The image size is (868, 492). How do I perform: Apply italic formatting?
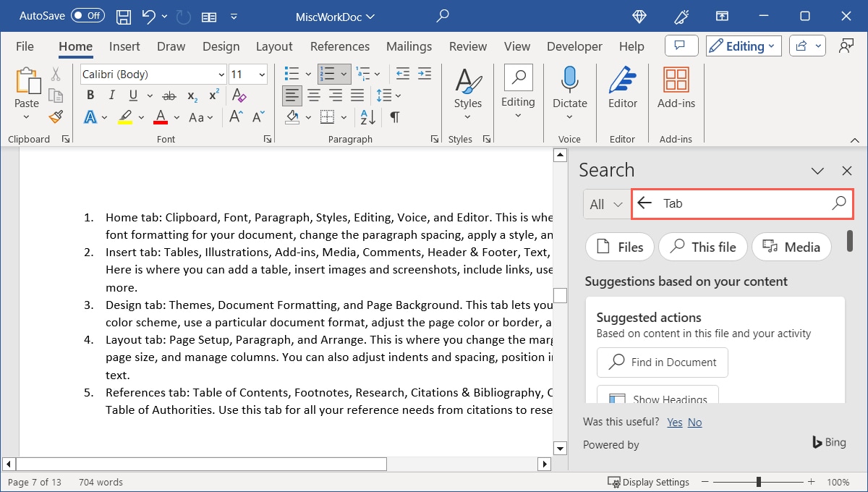[110, 95]
